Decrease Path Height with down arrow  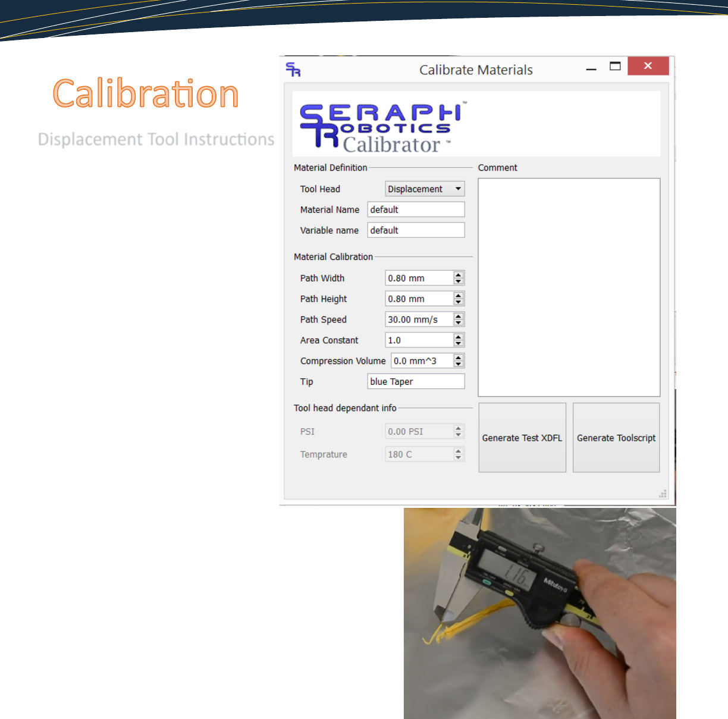[458, 302]
